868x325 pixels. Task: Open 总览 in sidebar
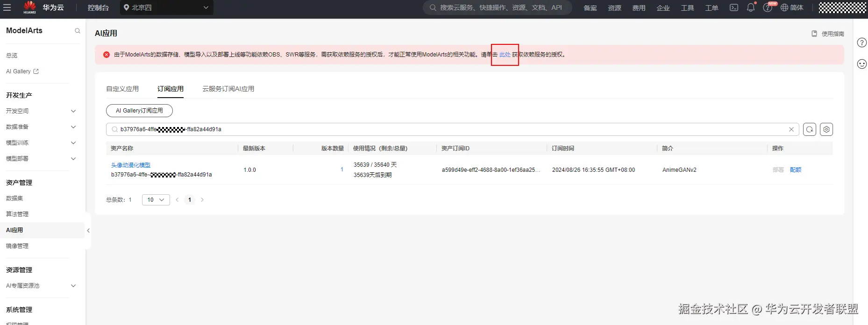pos(12,56)
